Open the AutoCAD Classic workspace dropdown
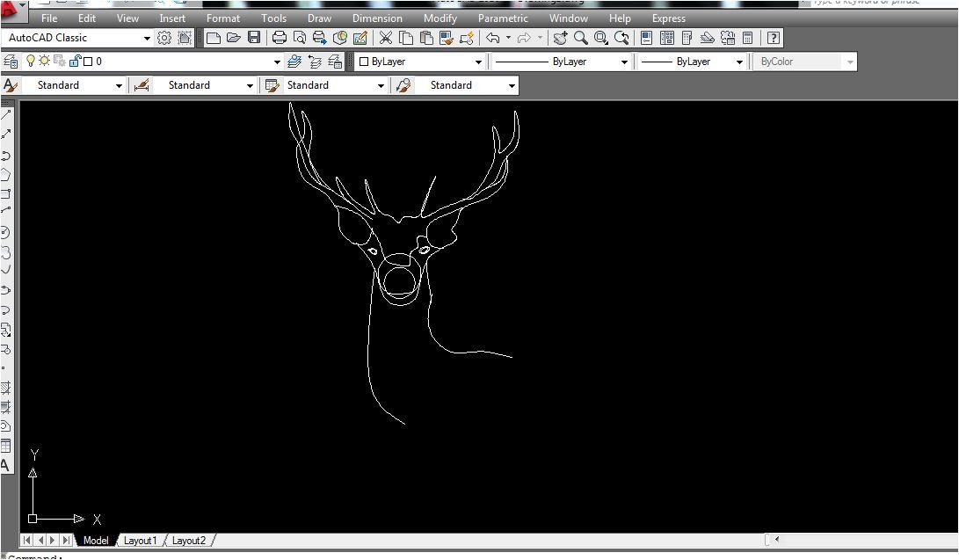The height and width of the screenshot is (560, 959). [147, 38]
